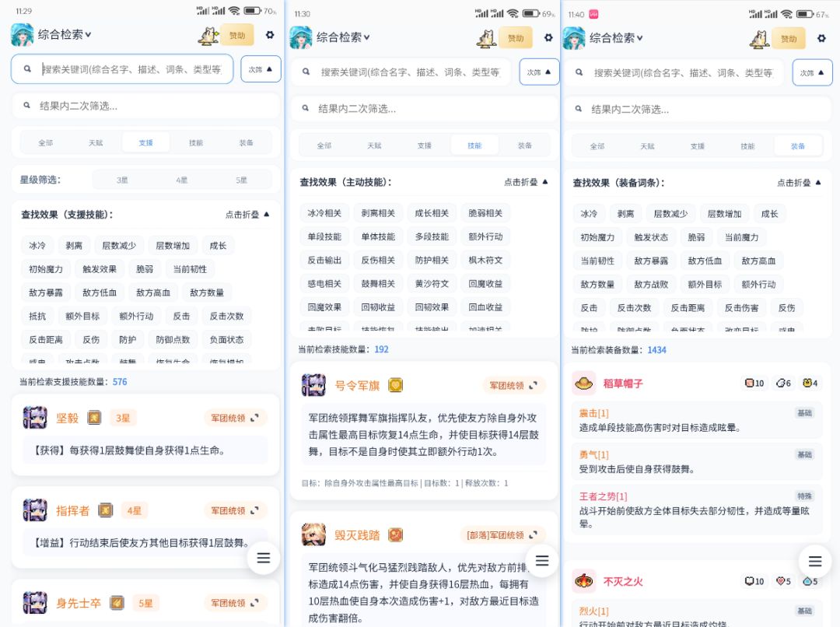Tap the heart stat 5 on 不灭之火

point(784,581)
